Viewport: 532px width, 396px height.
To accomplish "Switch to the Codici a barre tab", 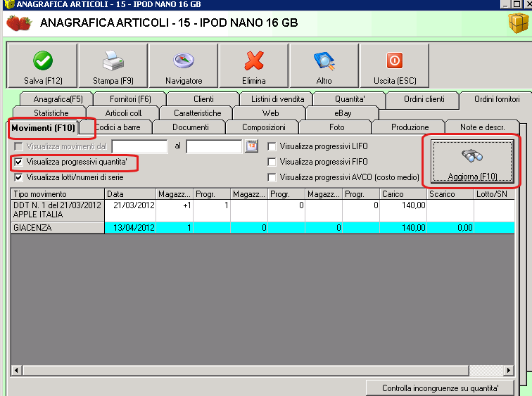I will point(117,127).
